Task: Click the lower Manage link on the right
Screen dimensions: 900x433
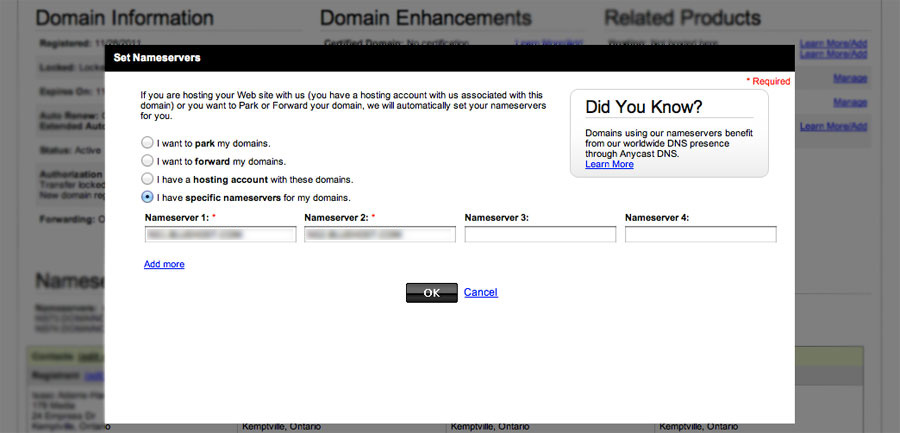Action: (x=849, y=102)
